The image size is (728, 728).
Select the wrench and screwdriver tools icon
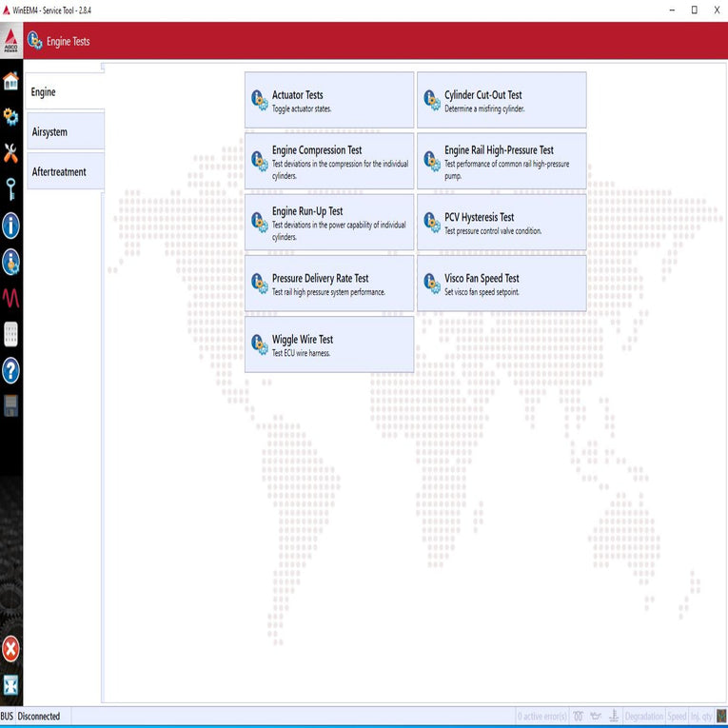coord(10,153)
